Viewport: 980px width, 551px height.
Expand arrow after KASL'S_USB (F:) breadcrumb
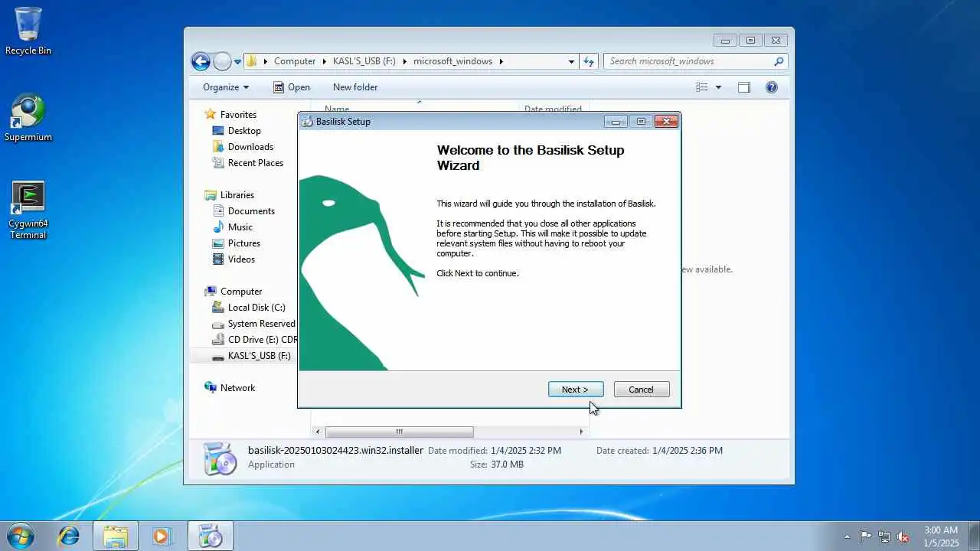[405, 61]
